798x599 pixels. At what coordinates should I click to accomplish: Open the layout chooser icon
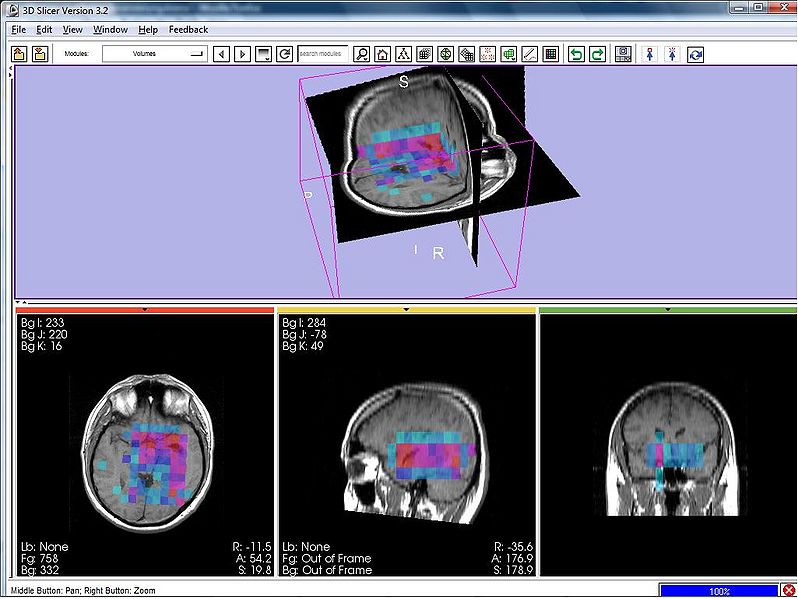(x=624, y=54)
